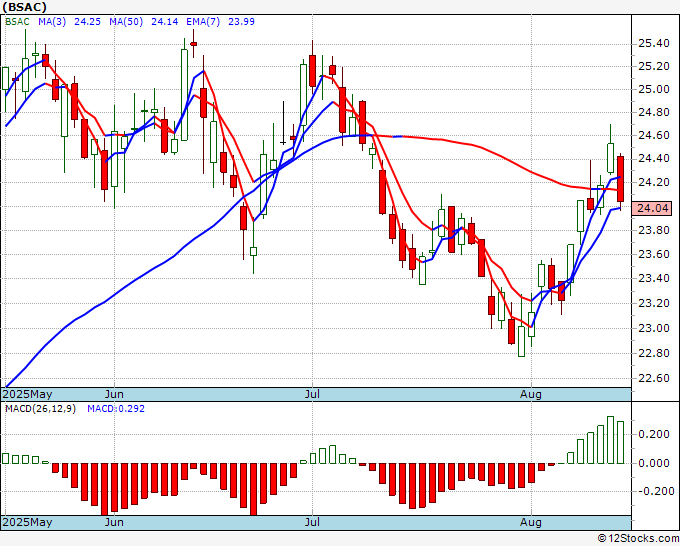680x546 pixels.
Task: Click Jun on the price chart date axis
Action: pos(114,394)
